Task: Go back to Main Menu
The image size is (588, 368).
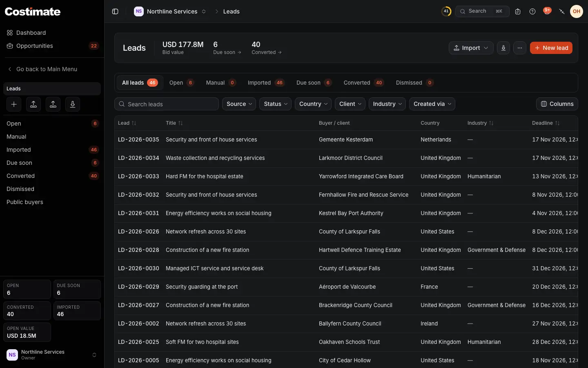Action: 52,69
